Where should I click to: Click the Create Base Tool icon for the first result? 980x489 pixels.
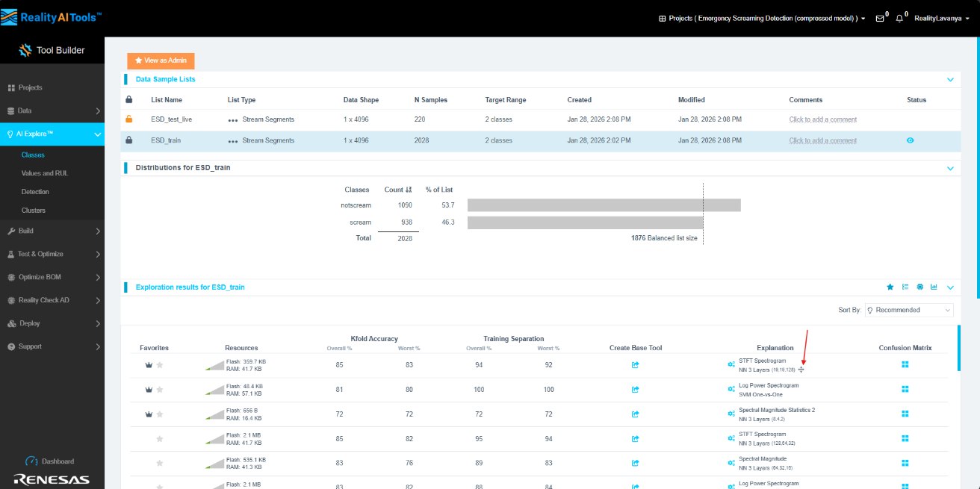pos(635,365)
